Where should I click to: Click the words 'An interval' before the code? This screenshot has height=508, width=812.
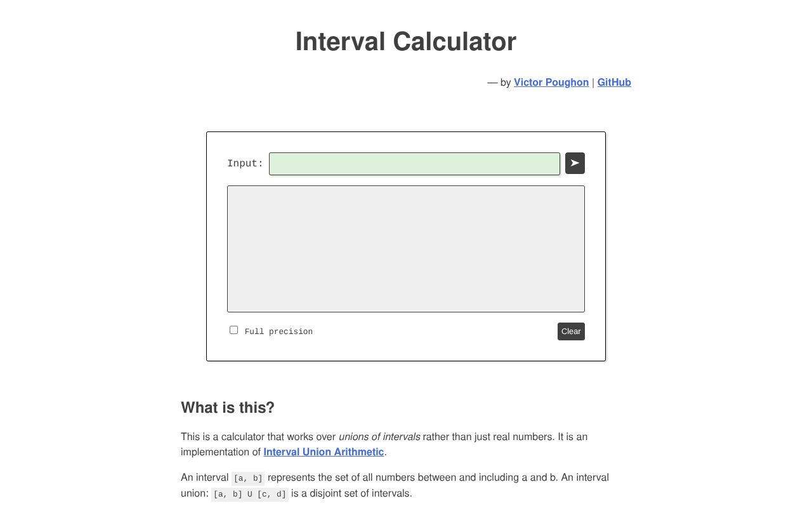tap(204, 478)
